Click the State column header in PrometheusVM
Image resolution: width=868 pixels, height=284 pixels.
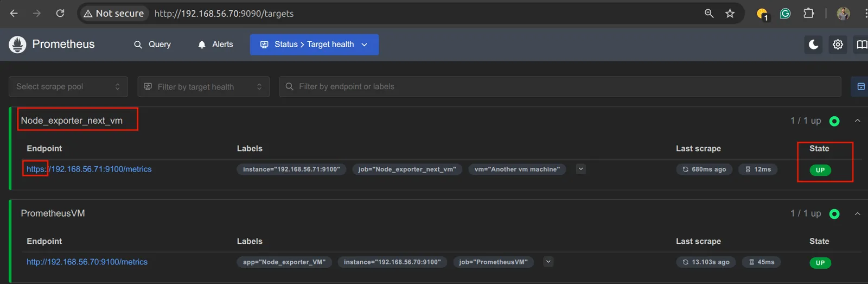pos(819,241)
